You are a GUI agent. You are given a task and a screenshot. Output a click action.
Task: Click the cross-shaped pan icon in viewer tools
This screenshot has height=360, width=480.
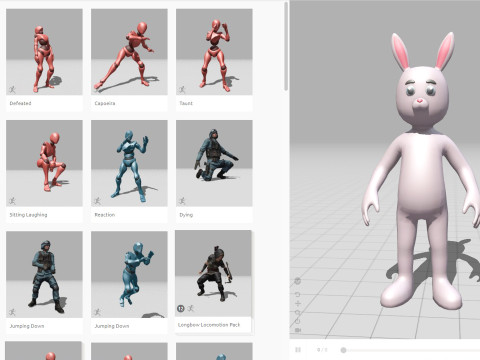pyautogui.click(x=298, y=303)
